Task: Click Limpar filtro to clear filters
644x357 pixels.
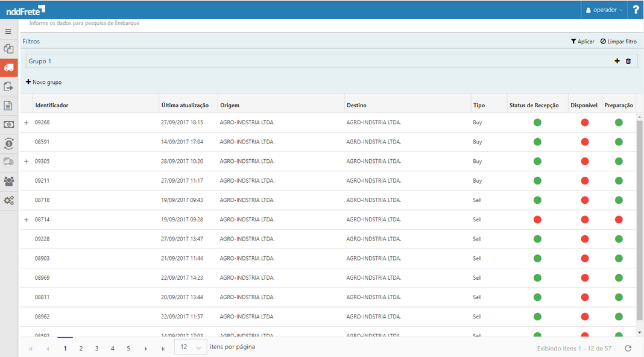Action: click(x=618, y=42)
